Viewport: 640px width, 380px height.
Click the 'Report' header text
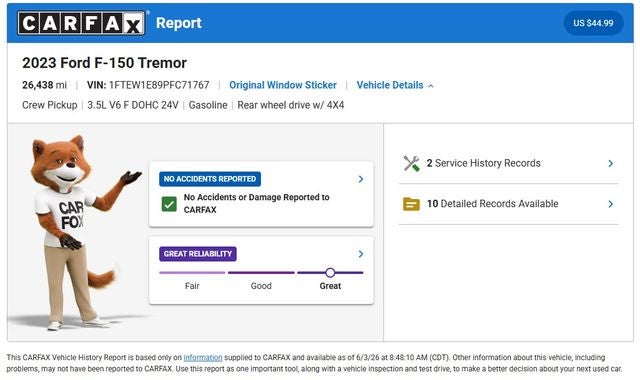[179, 23]
